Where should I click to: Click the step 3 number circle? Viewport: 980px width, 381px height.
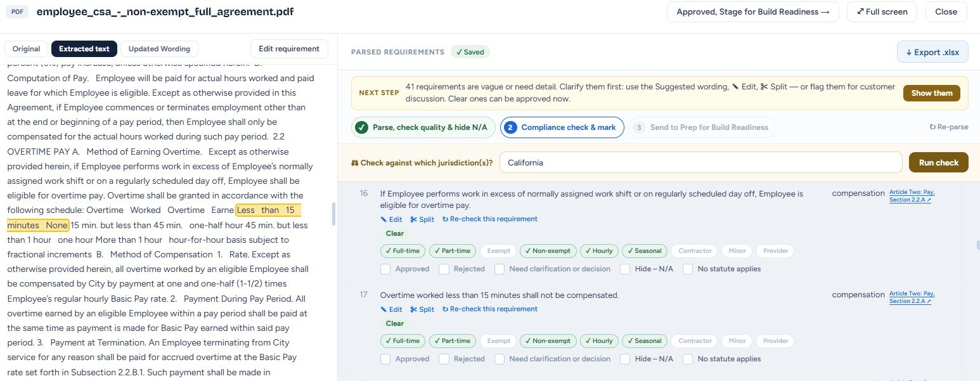[639, 127]
